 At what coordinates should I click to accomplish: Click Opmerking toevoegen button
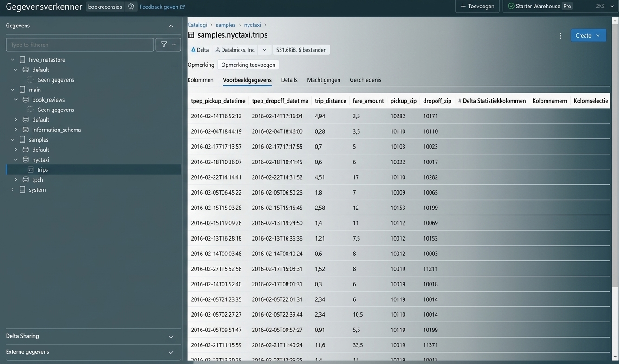(x=248, y=65)
